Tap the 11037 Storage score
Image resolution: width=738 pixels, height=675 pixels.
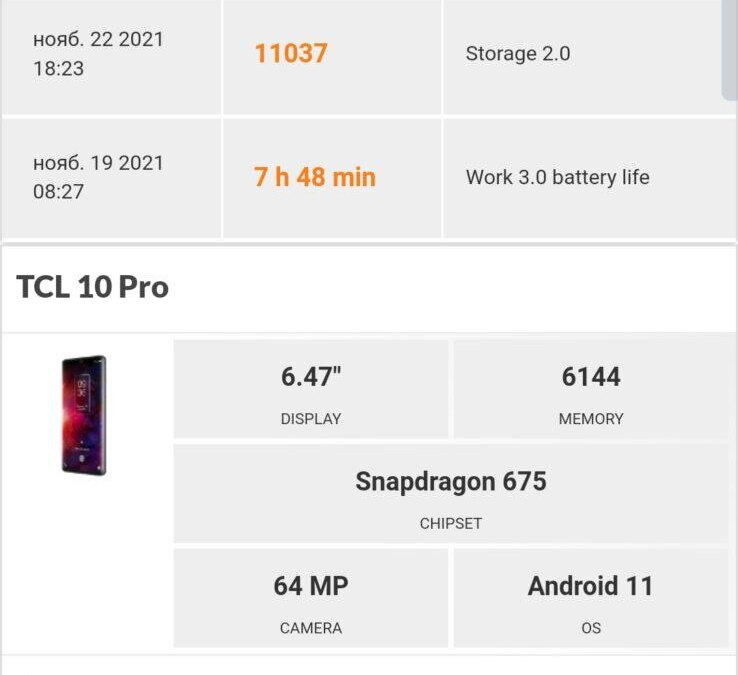[x=290, y=53]
